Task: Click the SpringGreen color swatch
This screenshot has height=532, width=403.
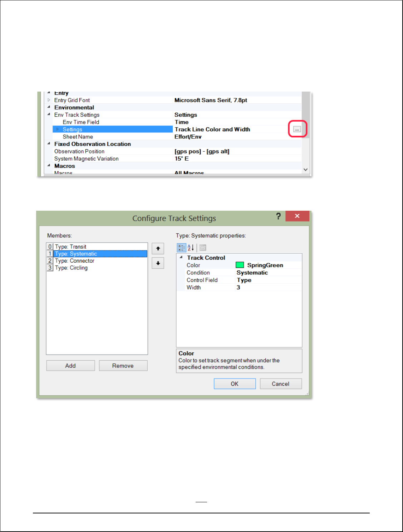Action: tap(240, 265)
